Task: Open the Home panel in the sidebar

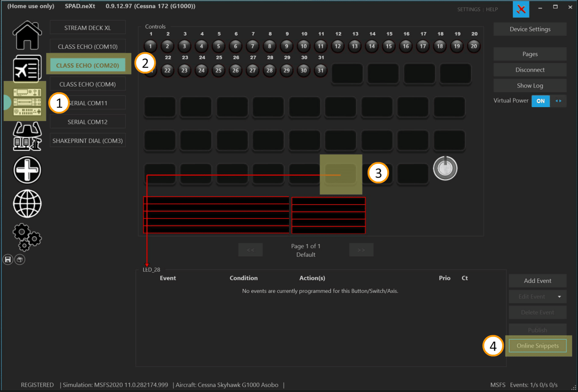Action: [27, 36]
